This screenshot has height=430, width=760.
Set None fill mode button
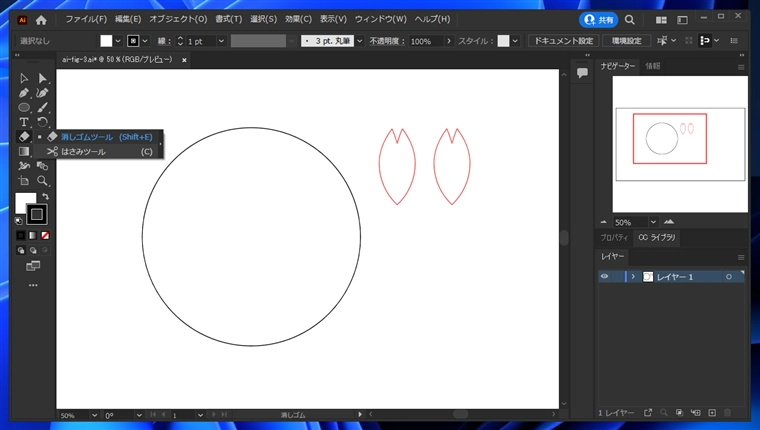click(45, 236)
